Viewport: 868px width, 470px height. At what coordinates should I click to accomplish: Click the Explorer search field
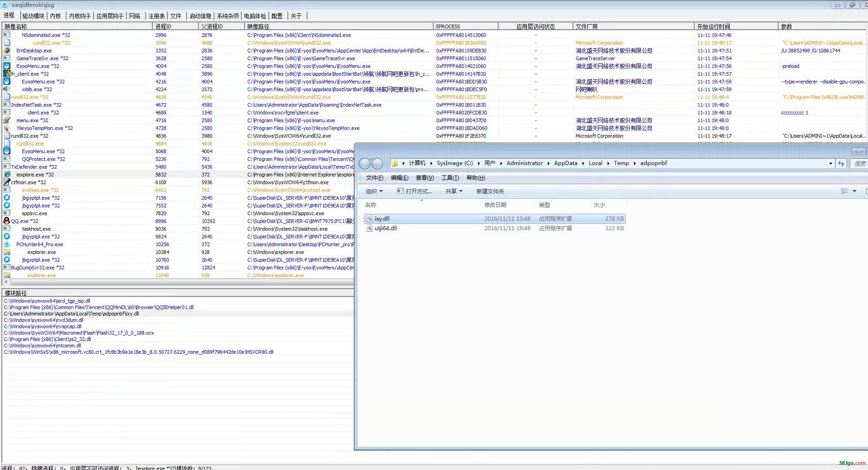point(860,163)
